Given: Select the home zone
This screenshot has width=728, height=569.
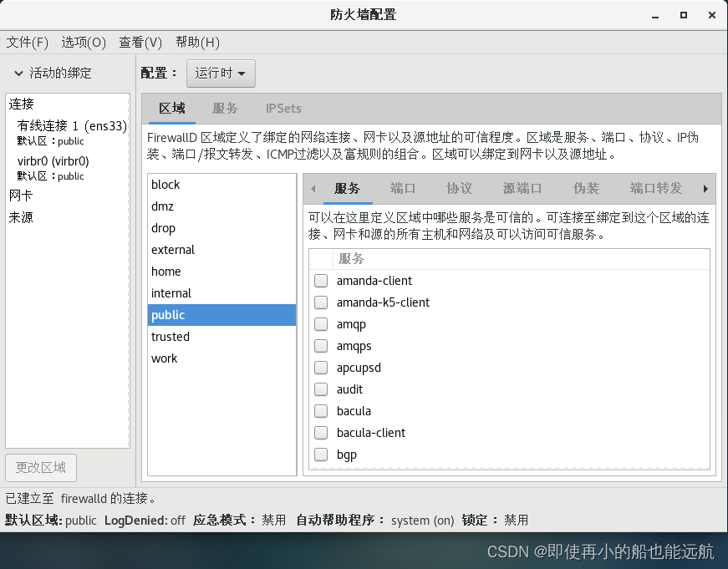Looking at the screenshot, I should pos(222,272).
